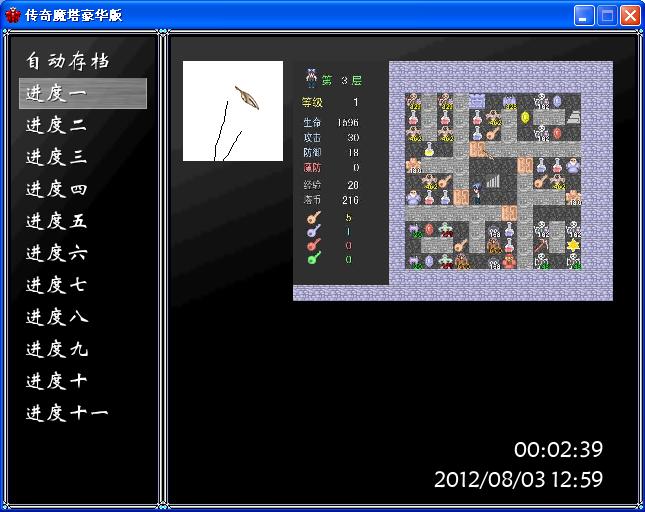
Task: Click the 攻击 value 30
Action: tap(353, 137)
